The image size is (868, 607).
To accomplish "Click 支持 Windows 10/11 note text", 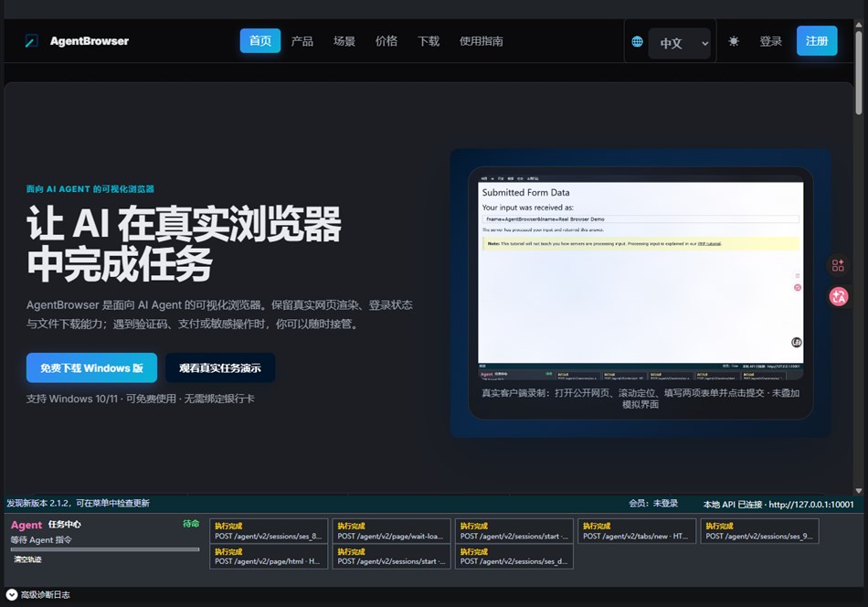I will tap(141, 399).
